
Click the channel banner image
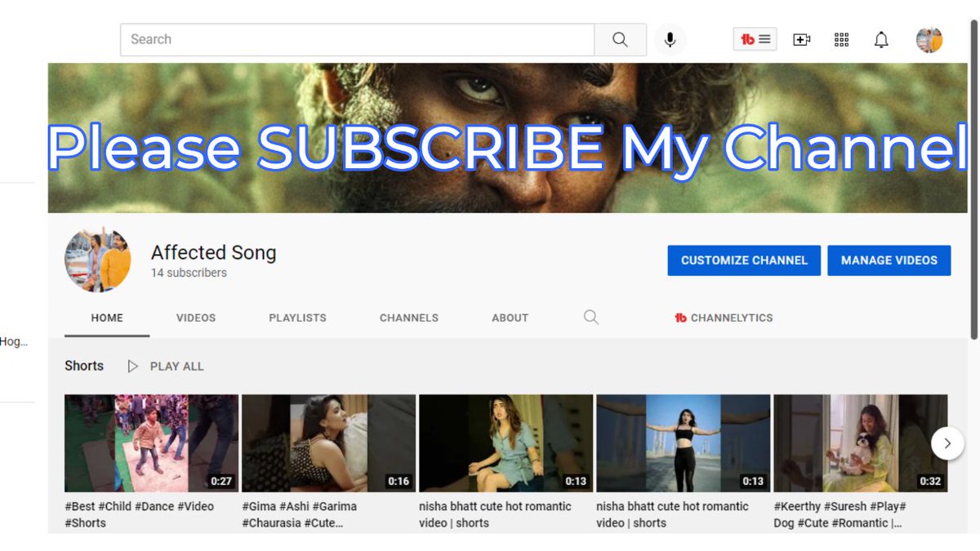[507, 138]
